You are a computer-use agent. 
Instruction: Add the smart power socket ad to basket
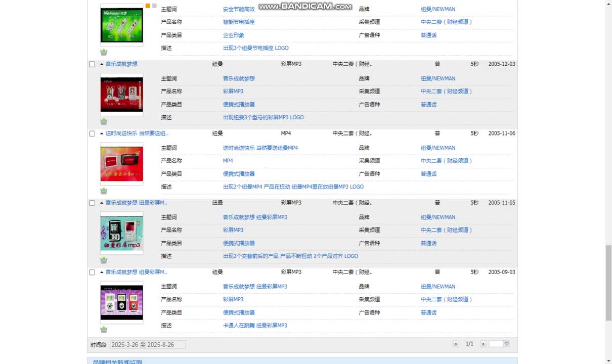[x=104, y=52]
